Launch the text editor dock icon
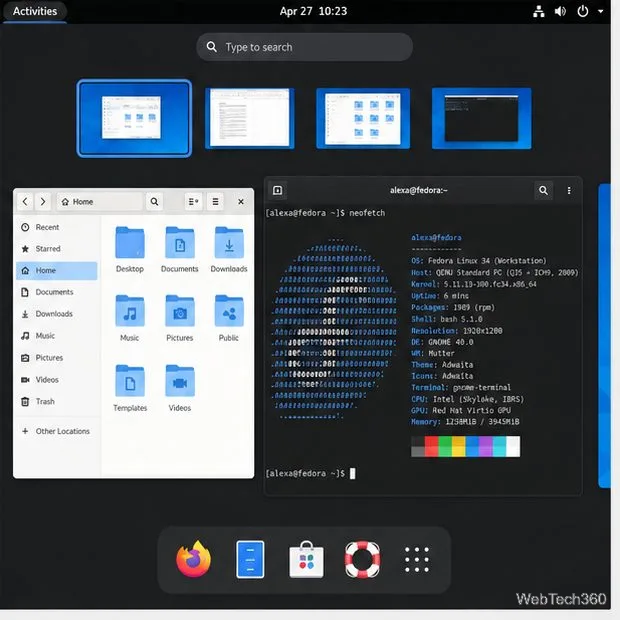Viewport: 620px width, 620px height. pos(250,559)
